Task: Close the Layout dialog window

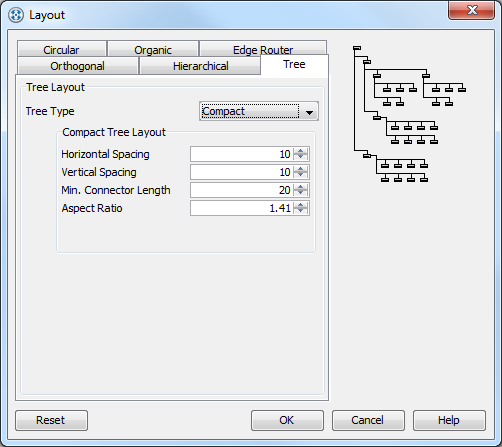Action: click(472, 10)
